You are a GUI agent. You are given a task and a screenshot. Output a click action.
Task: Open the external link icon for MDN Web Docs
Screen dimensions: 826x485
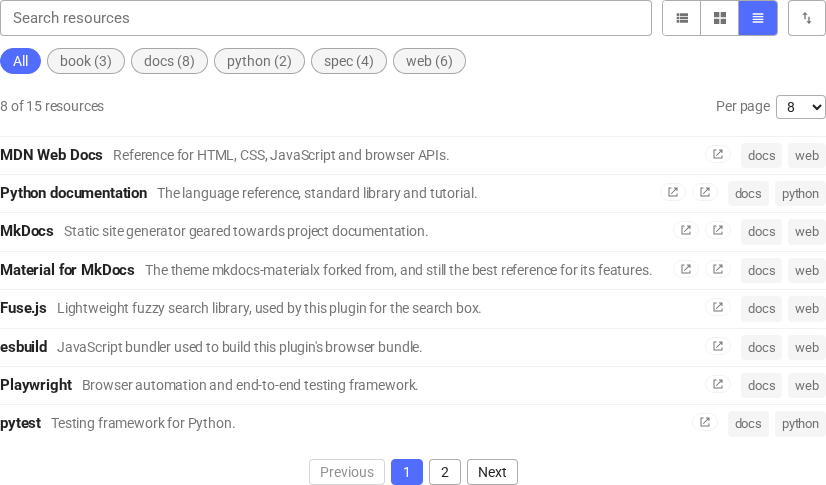pos(718,154)
